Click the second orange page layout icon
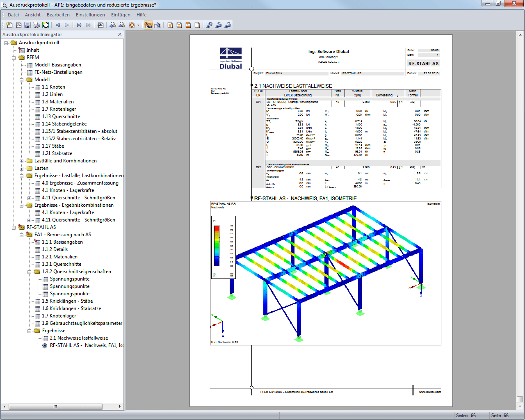Image resolution: width=525 pixels, height=420 pixels. click(x=179, y=25)
